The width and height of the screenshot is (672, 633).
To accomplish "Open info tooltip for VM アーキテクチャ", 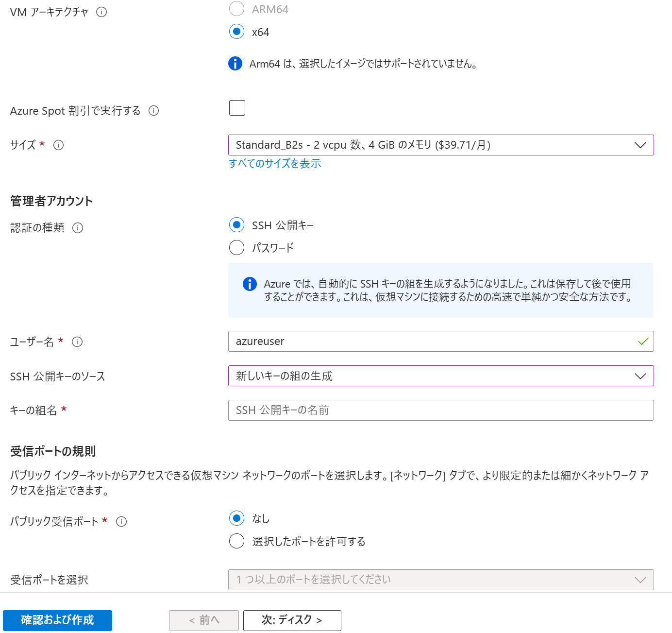I will coord(101,12).
